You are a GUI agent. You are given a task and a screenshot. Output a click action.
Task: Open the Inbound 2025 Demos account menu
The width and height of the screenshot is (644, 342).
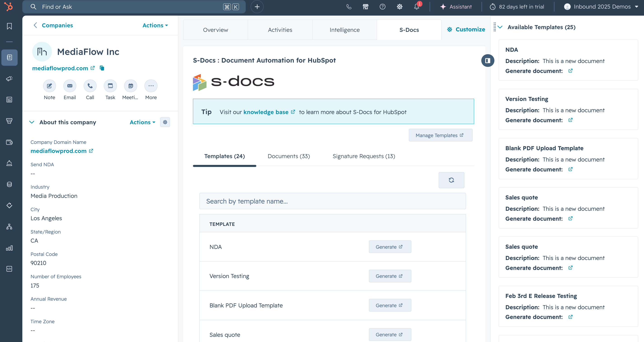(x=602, y=7)
